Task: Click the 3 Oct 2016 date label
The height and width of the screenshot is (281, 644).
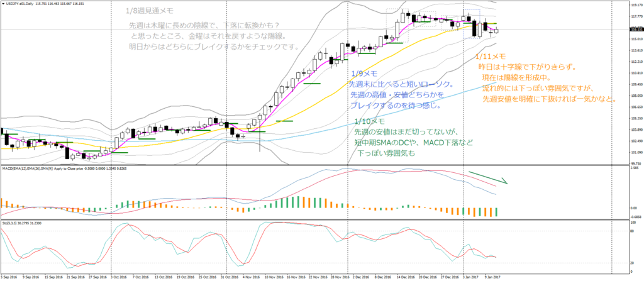Action: [119, 277]
